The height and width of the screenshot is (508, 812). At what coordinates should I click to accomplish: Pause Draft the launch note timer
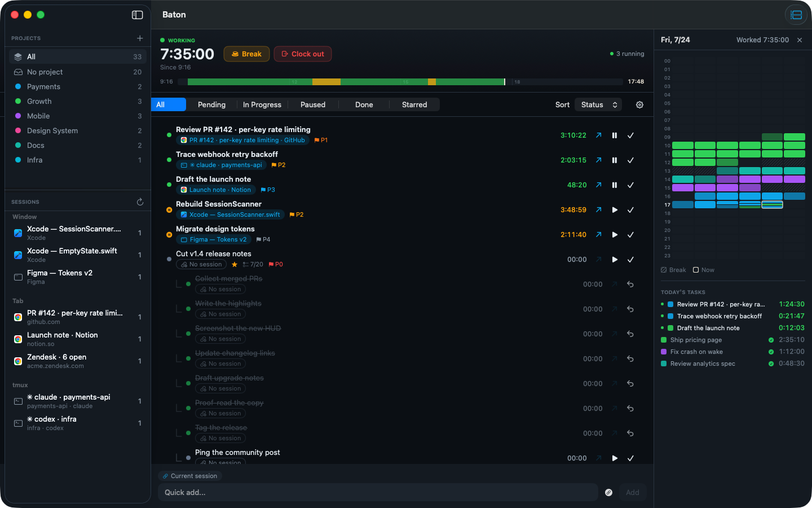pos(615,185)
